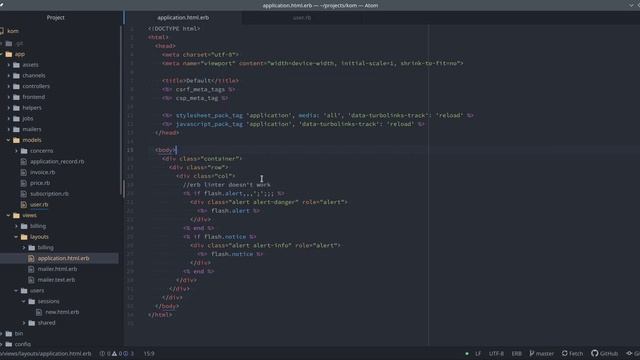Switch to application.html.erb tab
The width and height of the screenshot is (640, 360).
[x=183, y=18]
